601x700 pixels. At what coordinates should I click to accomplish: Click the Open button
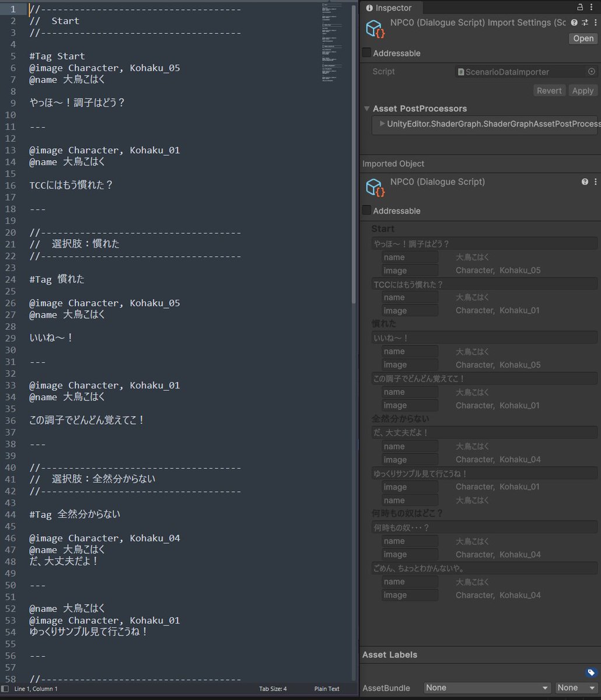tap(583, 38)
